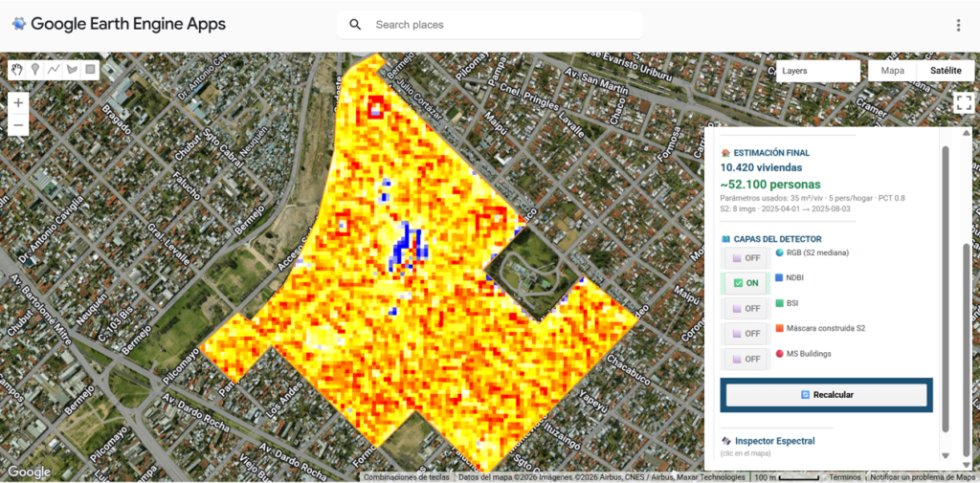Enable the Máscara construida S2 layer
This screenshot has width=980, height=483.
pyautogui.click(x=745, y=333)
